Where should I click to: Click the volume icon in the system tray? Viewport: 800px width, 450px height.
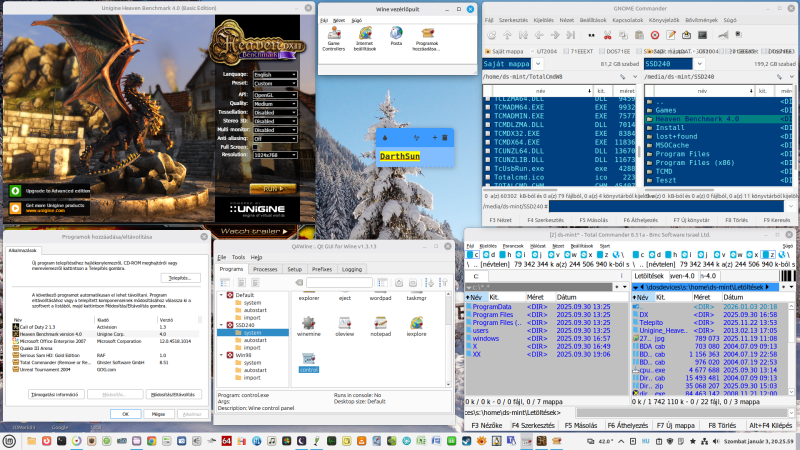[715, 441]
